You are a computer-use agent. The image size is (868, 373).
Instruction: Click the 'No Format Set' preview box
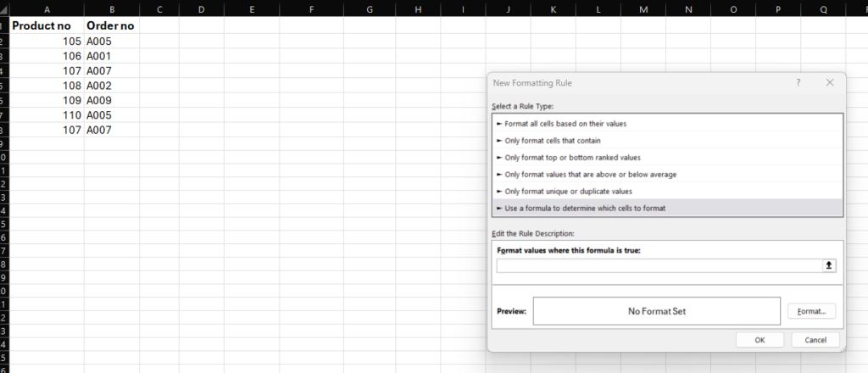657,311
